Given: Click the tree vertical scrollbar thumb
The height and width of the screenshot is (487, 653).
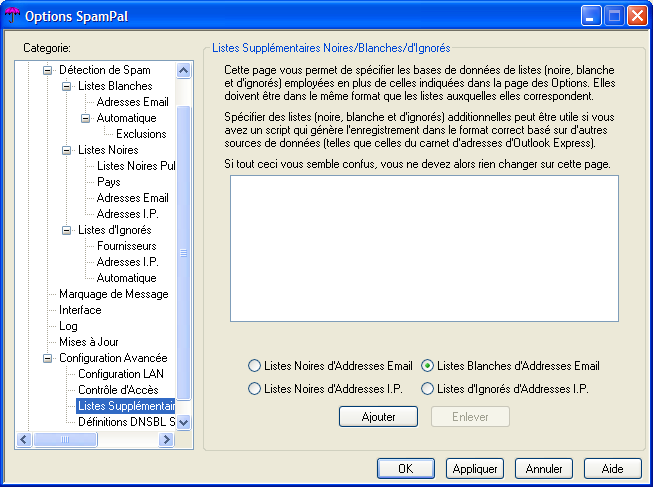Looking at the screenshot, I should pyautogui.click(x=184, y=253).
